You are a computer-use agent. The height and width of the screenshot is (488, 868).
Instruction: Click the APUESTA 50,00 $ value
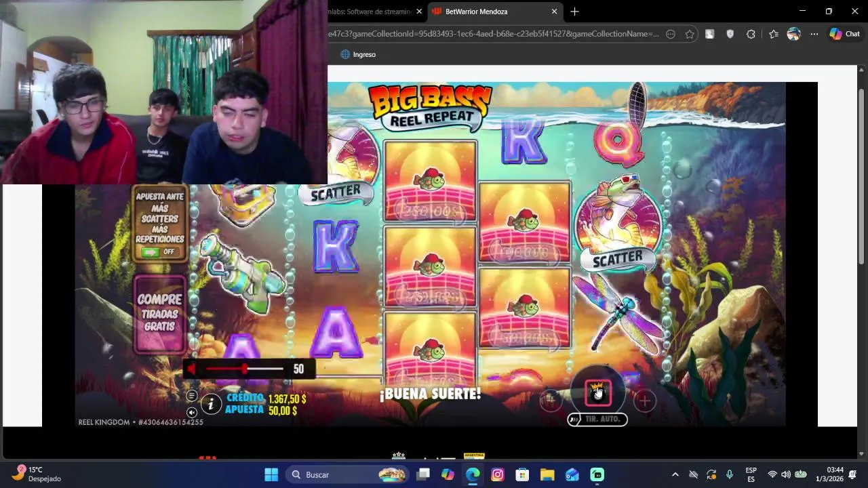click(x=283, y=411)
